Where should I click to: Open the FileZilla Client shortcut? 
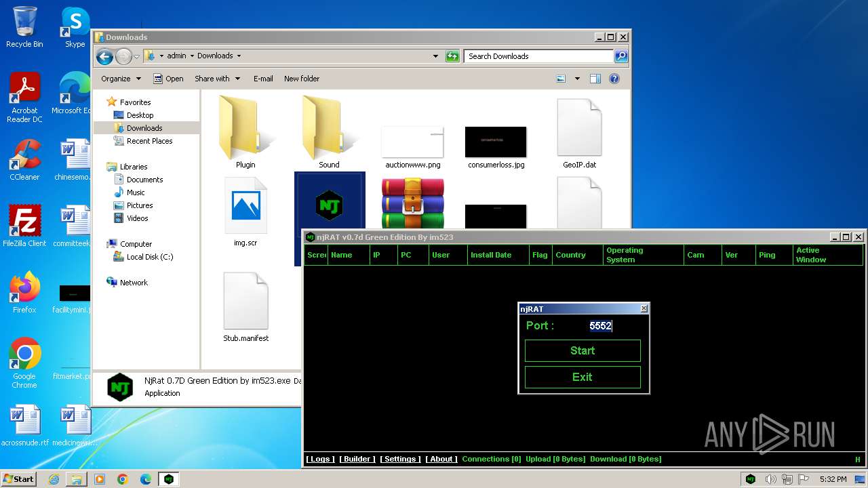click(24, 226)
